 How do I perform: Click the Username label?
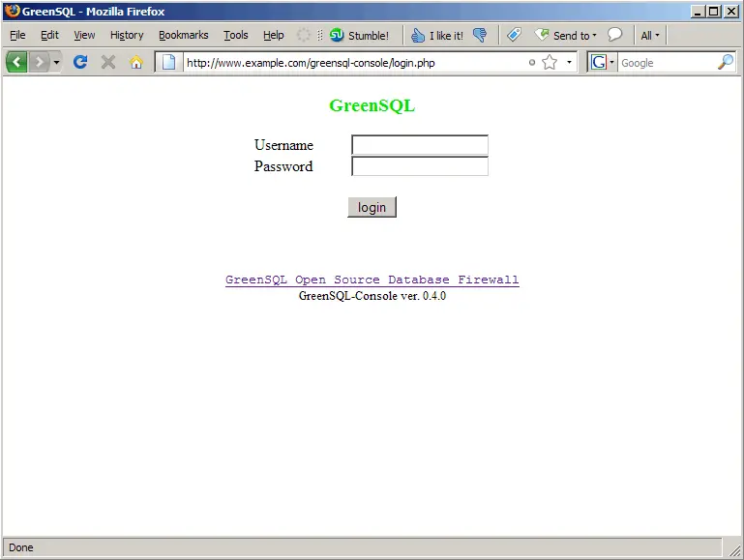click(x=283, y=145)
